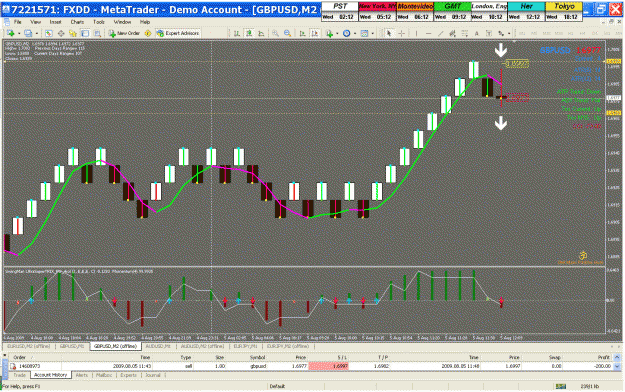
Task: Toggle the Market Watch window icon
Action: (49, 33)
